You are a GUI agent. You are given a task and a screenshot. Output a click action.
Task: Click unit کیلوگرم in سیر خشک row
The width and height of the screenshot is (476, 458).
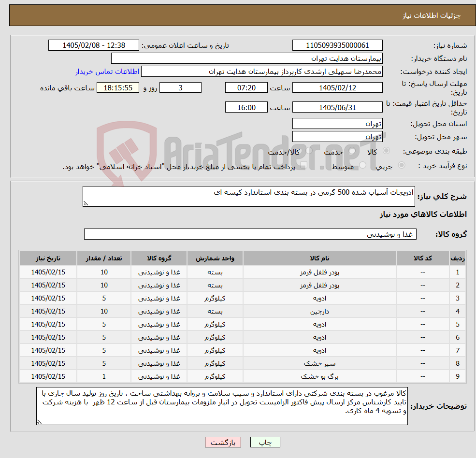(215, 364)
